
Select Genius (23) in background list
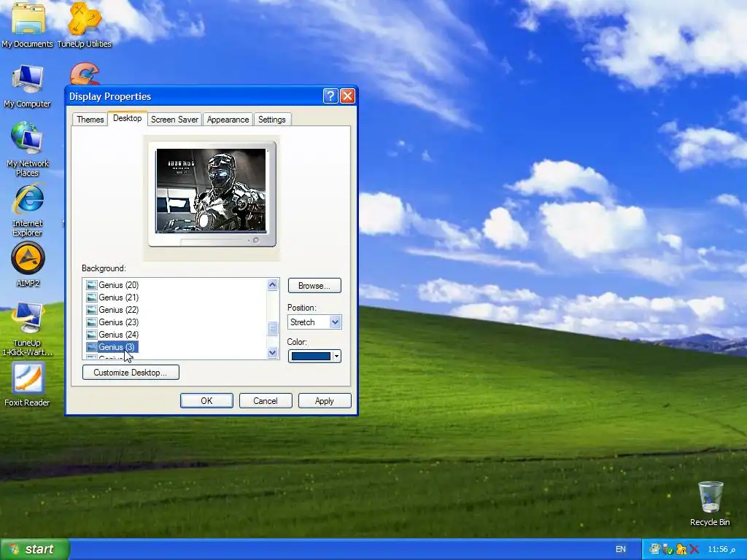point(119,322)
